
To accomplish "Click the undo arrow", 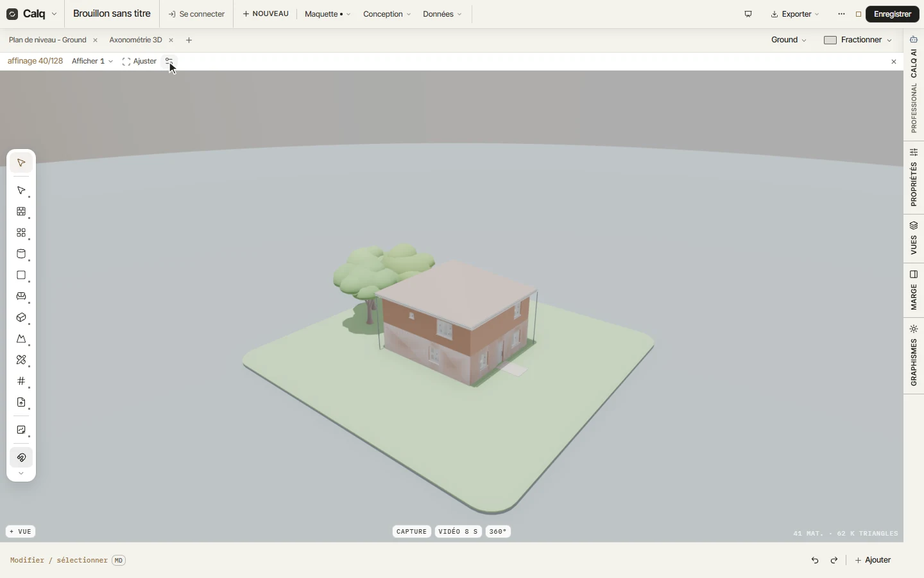I will point(815,560).
